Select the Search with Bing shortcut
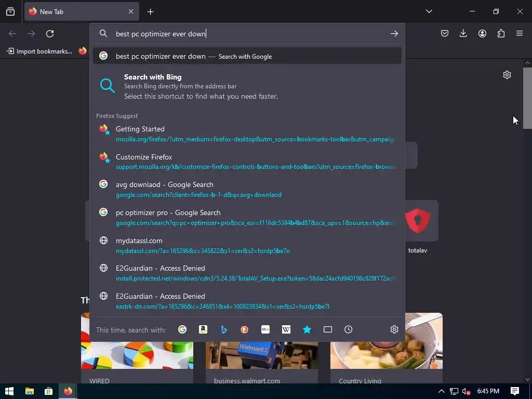 click(247, 86)
